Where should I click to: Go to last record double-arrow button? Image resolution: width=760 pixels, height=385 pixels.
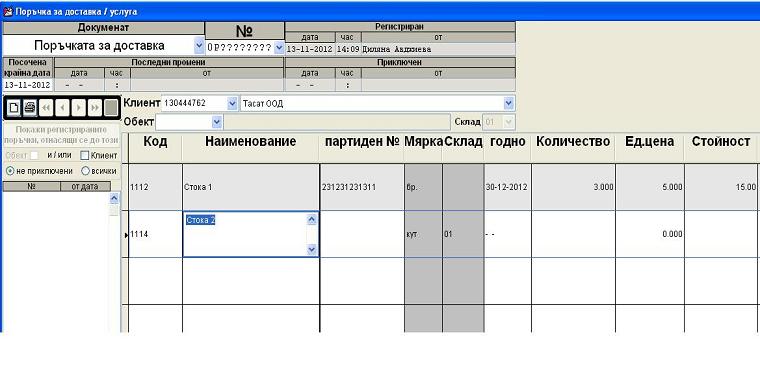point(95,108)
